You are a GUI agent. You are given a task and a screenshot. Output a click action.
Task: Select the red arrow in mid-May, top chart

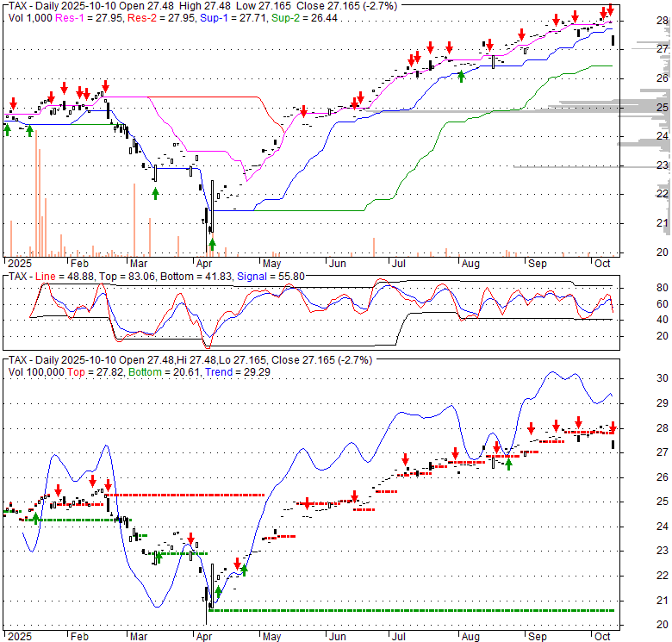[x=303, y=112]
